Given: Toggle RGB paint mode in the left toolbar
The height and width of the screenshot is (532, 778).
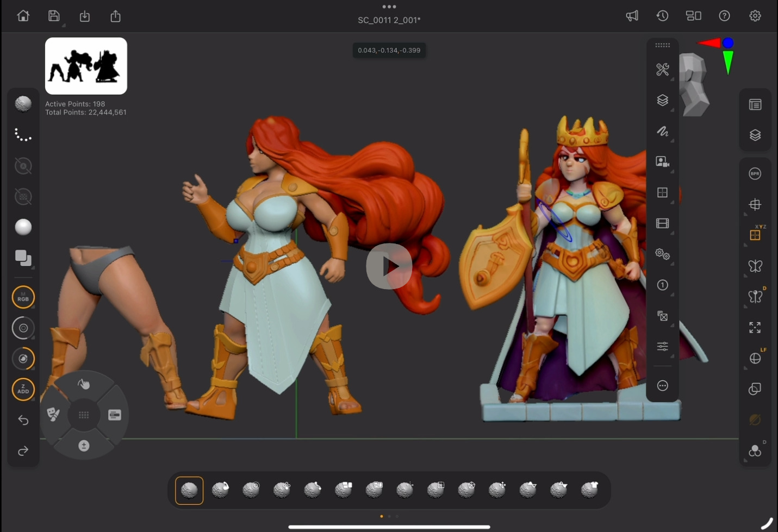Looking at the screenshot, I should coord(23,297).
